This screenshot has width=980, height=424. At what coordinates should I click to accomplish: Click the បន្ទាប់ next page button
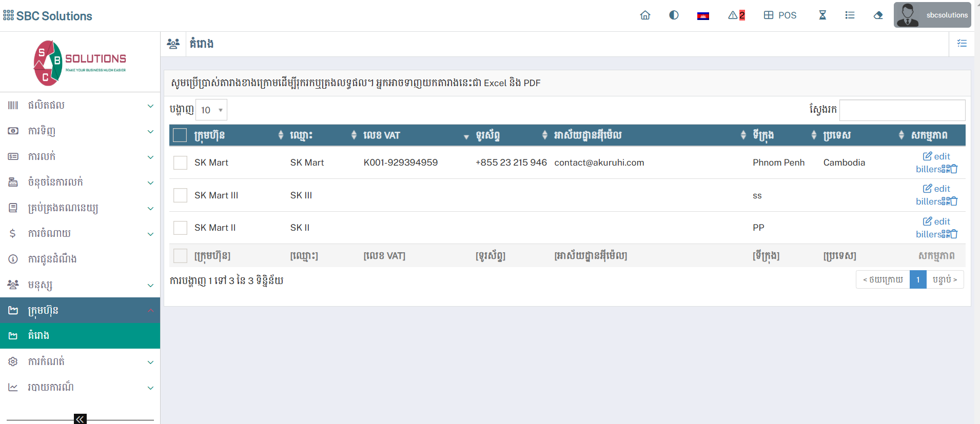[945, 279]
